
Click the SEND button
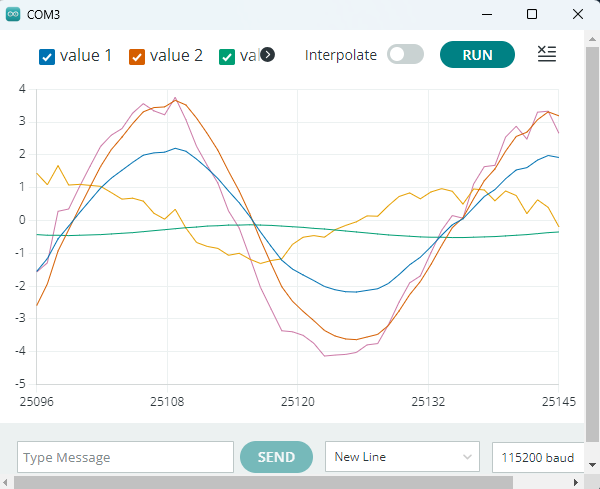pos(276,457)
